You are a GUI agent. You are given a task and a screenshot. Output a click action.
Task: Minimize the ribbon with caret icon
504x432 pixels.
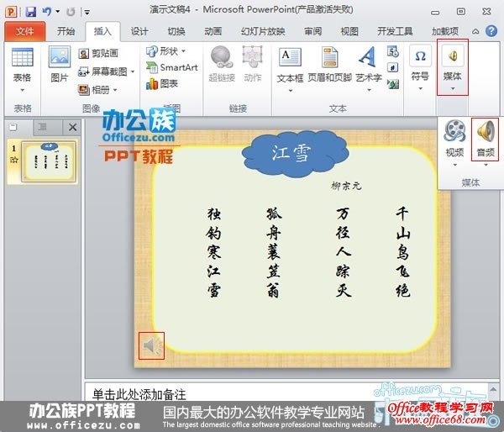(x=475, y=32)
